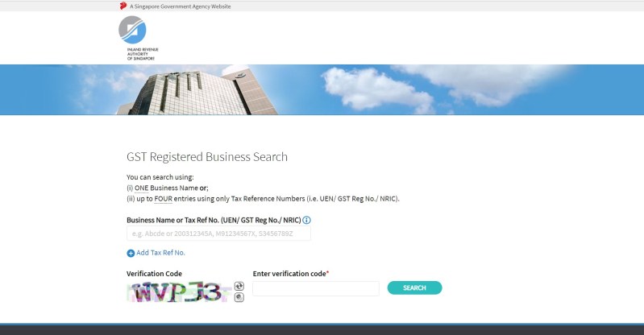Refresh the verification code image

(x=239, y=286)
